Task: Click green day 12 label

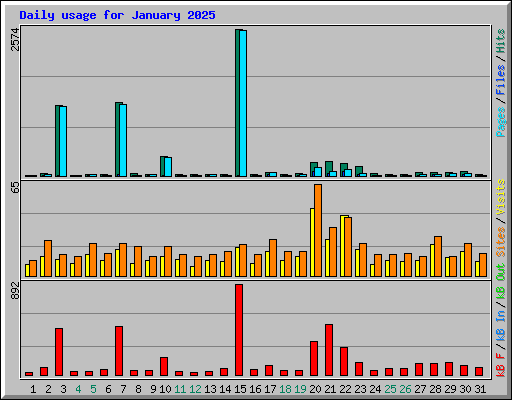Action: 195,389
